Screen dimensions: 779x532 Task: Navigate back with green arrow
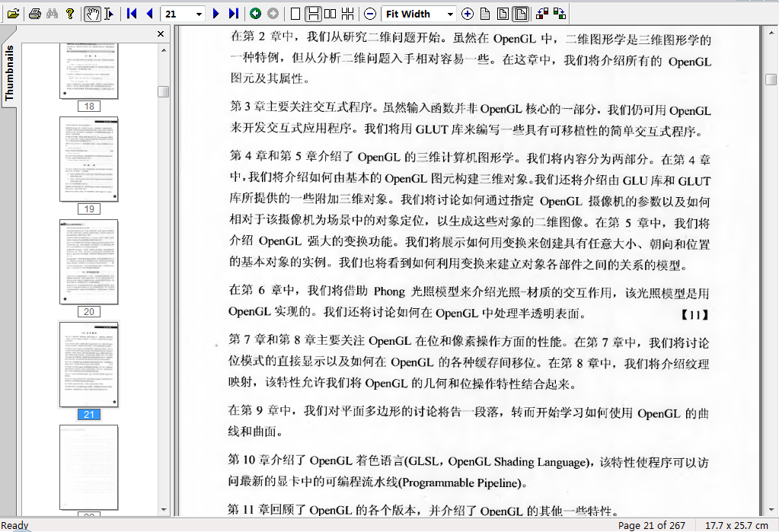(255, 14)
